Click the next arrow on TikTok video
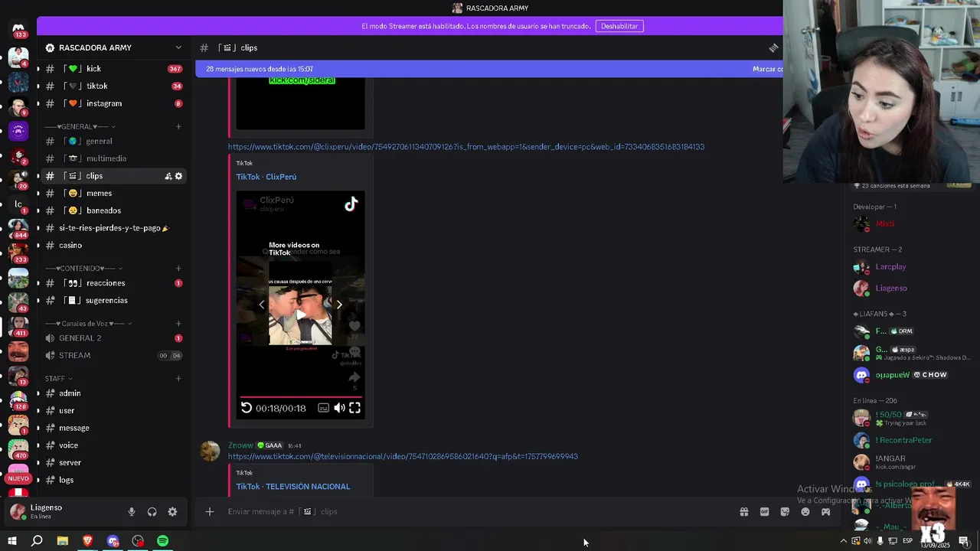 339,305
